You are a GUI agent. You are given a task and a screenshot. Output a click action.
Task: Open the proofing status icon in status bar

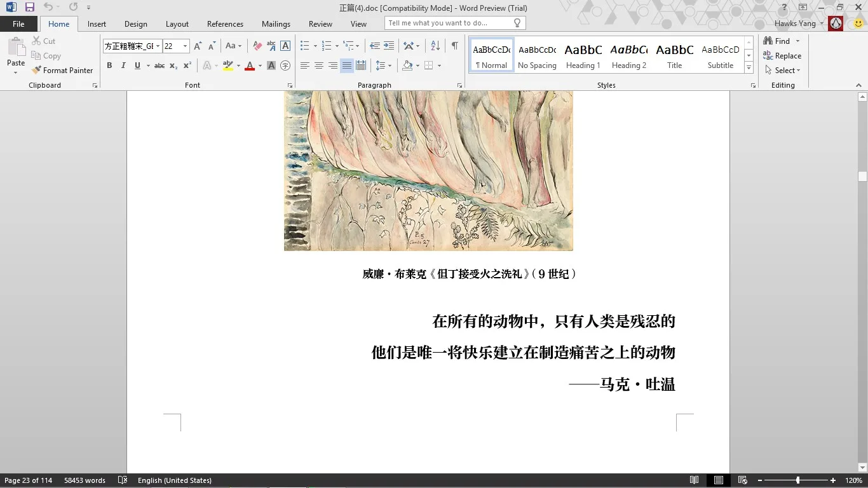pyautogui.click(x=123, y=480)
